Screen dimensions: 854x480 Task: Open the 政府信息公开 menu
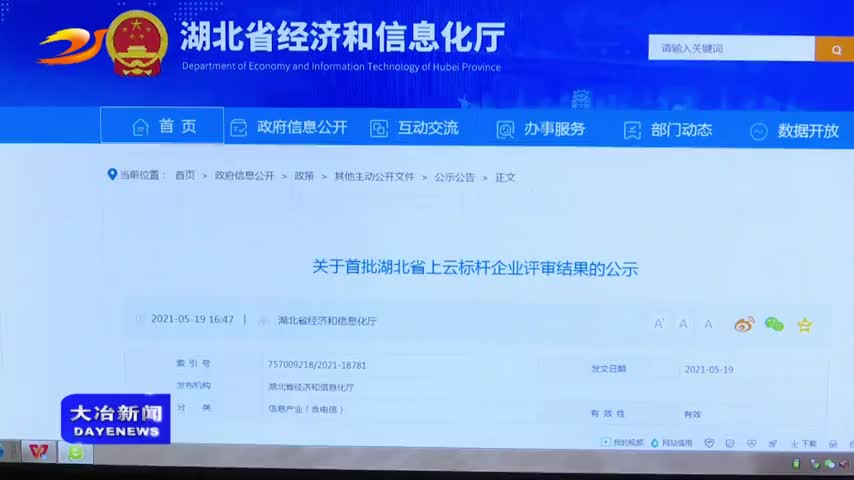pos(289,127)
